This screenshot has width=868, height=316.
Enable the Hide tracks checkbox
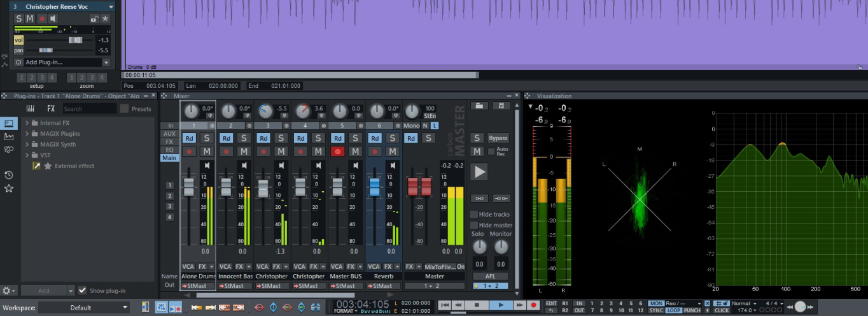pos(474,215)
